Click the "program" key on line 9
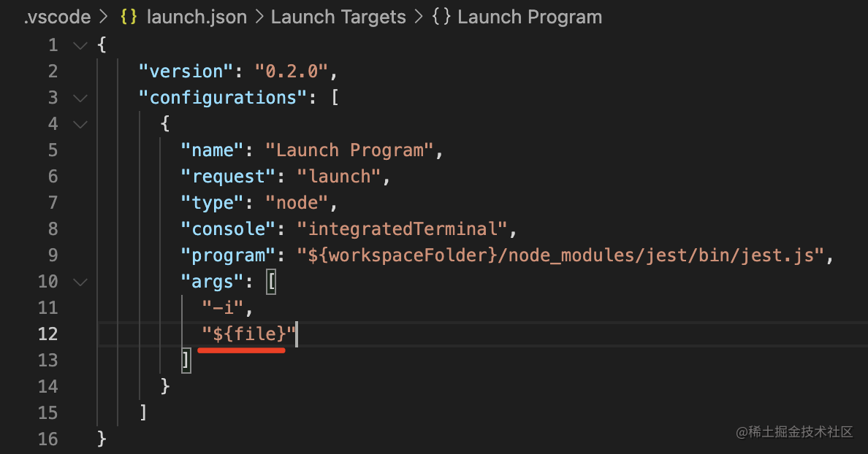The width and height of the screenshot is (868, 454). point(229,255)
